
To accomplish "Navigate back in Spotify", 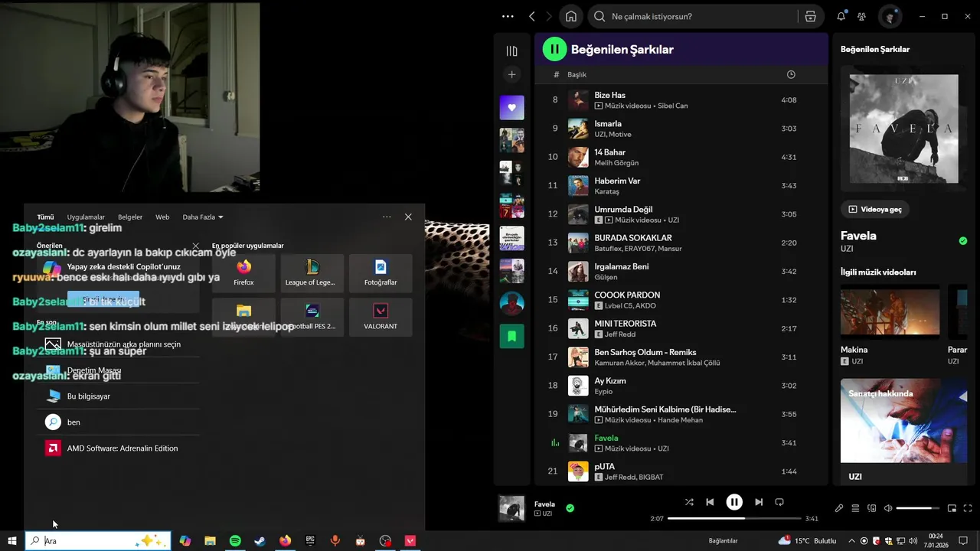I will (532, 16).
